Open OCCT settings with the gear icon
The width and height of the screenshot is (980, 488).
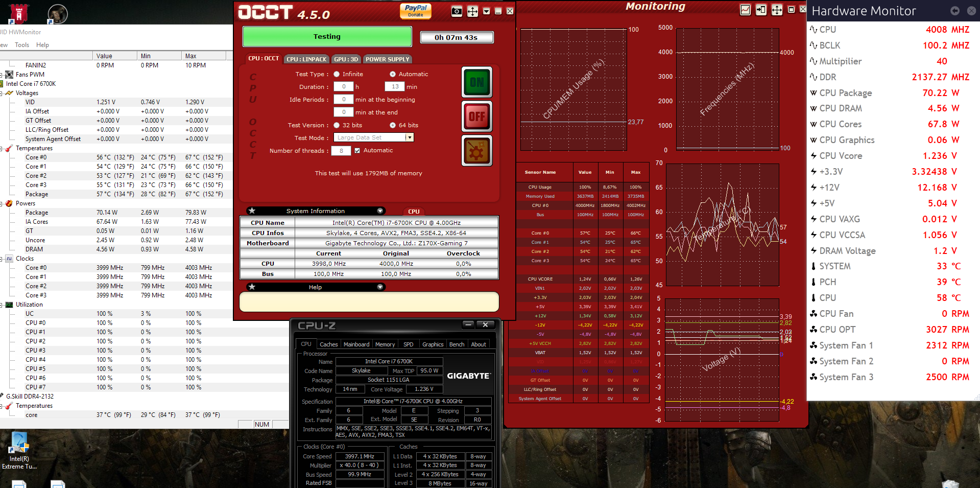477,151
